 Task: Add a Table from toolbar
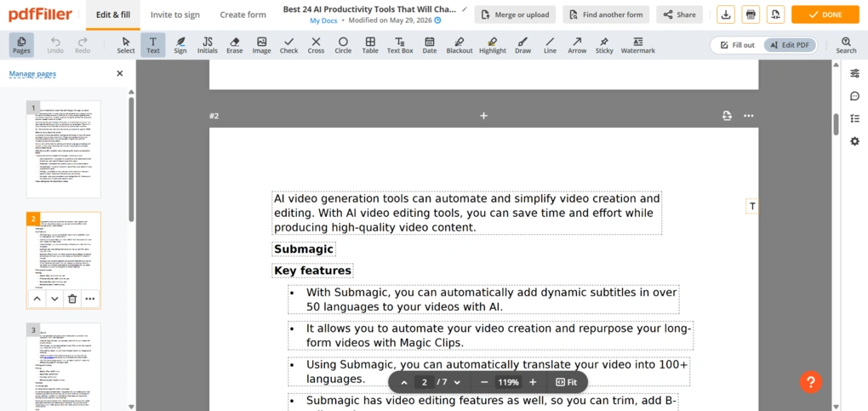pos(370,45)
